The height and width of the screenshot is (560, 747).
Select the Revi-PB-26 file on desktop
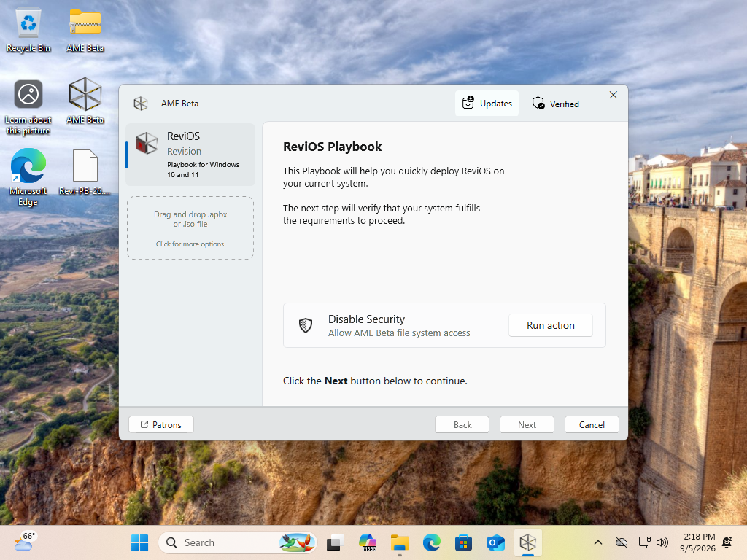click(x=85, y=172)
